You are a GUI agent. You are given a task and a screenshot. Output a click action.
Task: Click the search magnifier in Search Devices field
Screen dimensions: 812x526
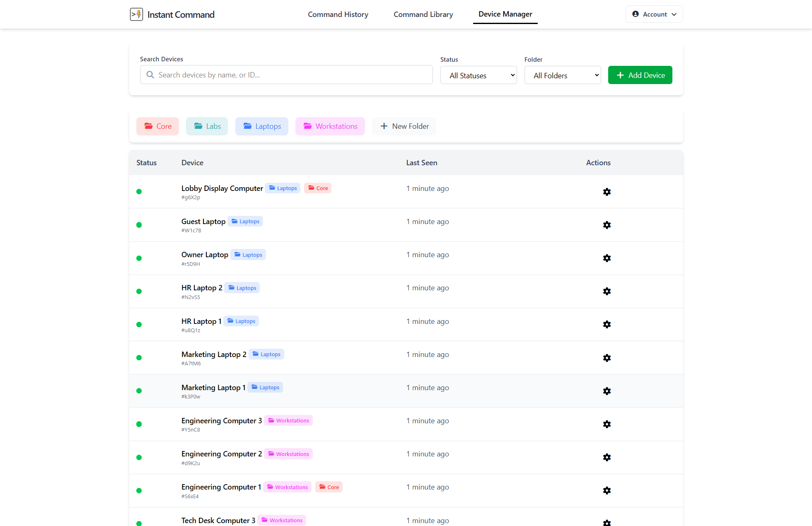click(x=150, y=75)
